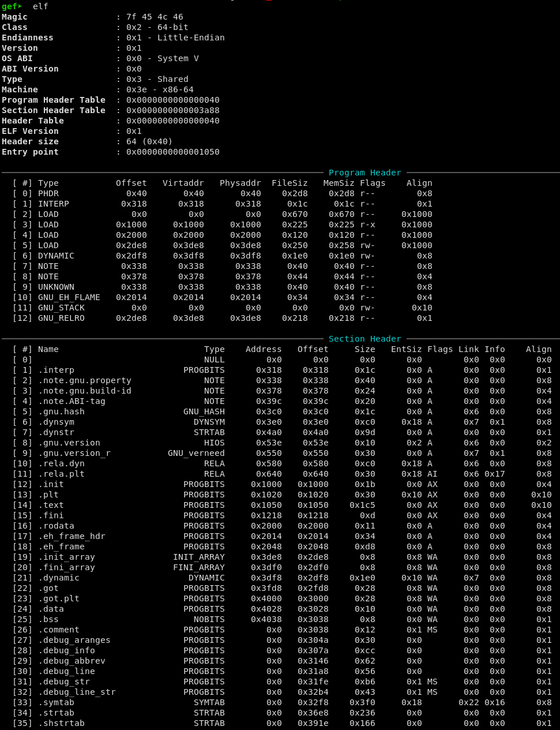Click the Machine value 0x3e - x86-64

tap(160, 89)
